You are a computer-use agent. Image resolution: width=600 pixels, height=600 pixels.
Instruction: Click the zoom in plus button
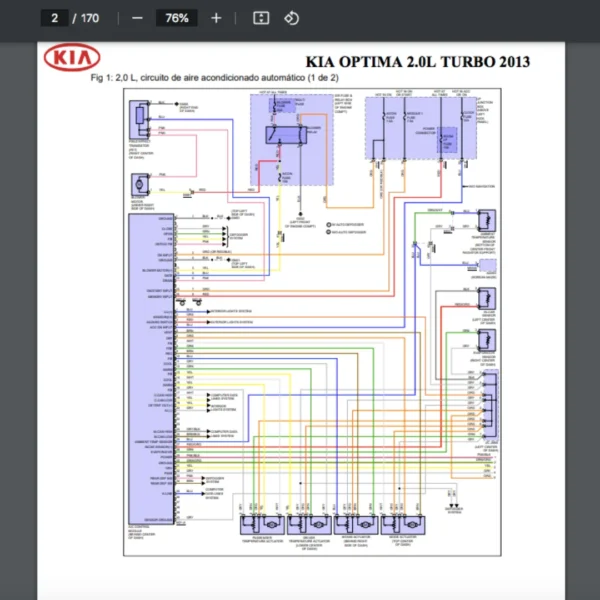216,18
